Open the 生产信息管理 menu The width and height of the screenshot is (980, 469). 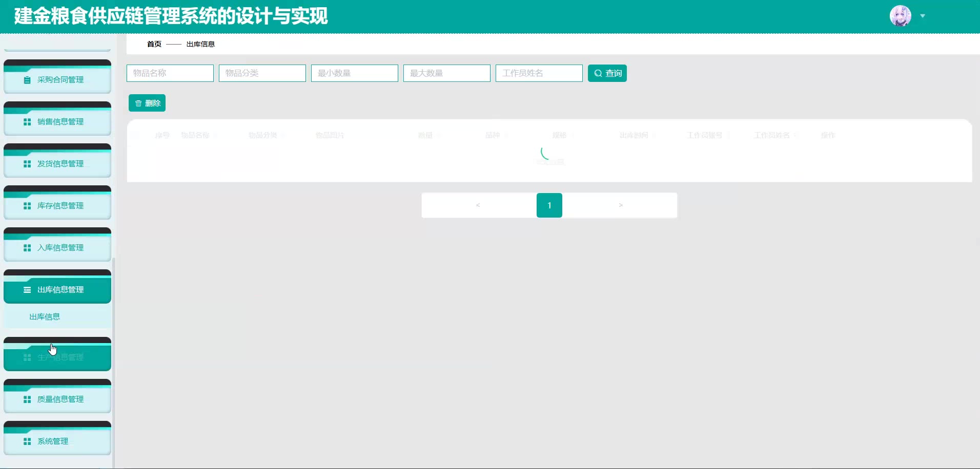click(x=57, y=354)
